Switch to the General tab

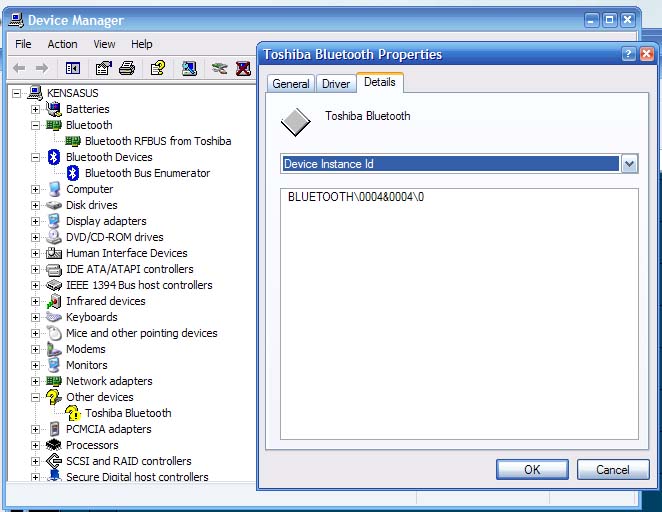click(x=291, y=84)
